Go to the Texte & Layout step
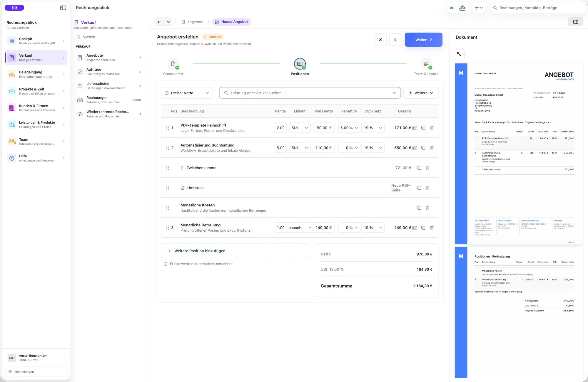Screen dimensions: 588x382 pos(426,67)
